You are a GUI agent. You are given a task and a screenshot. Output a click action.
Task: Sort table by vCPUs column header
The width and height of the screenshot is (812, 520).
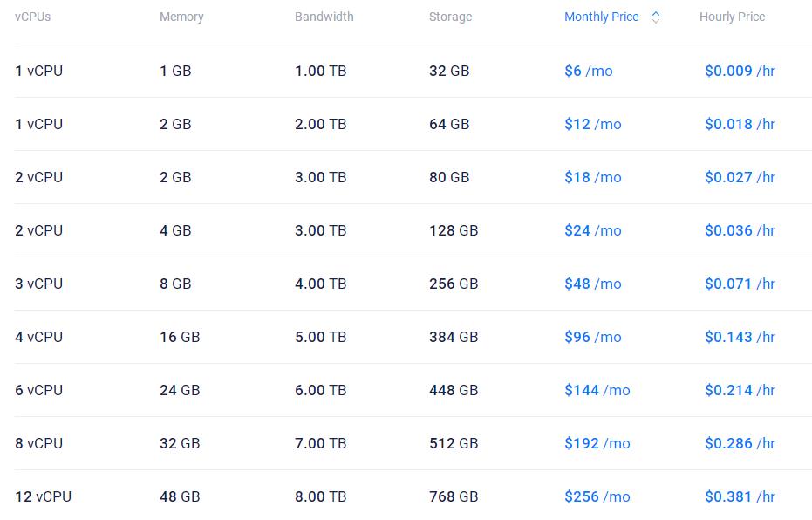33,17
